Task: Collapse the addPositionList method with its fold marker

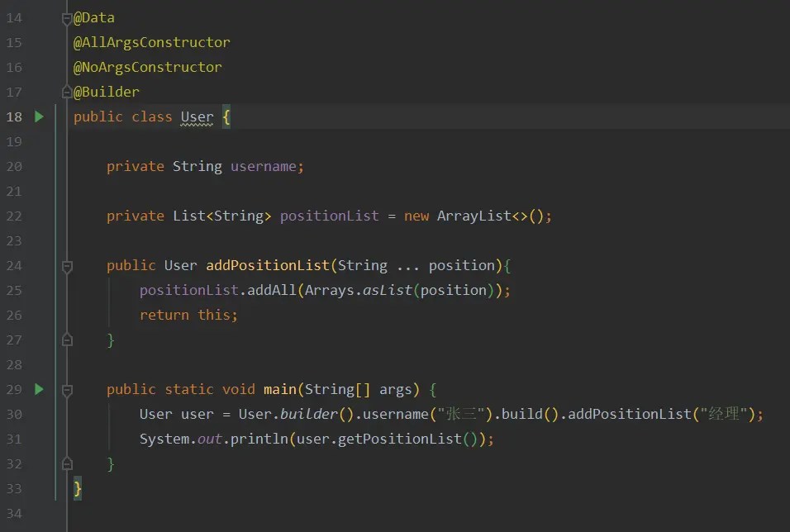Action: [66, 264]
